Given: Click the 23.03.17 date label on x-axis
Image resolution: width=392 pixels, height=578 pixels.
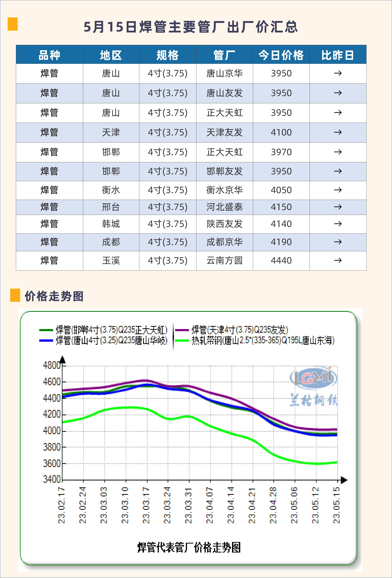Looking at the screenshot, I should click(x=146, y=505).
